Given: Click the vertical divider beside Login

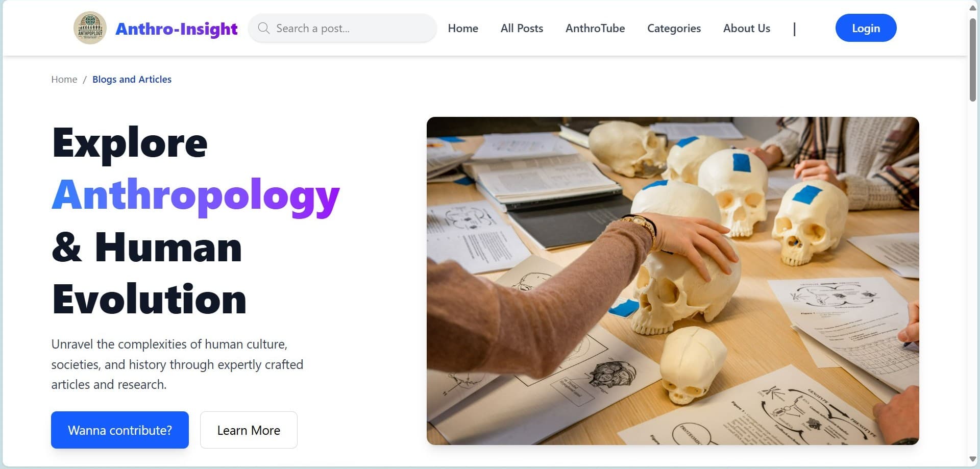Looking at the screenshot, I should coord(794,29).
